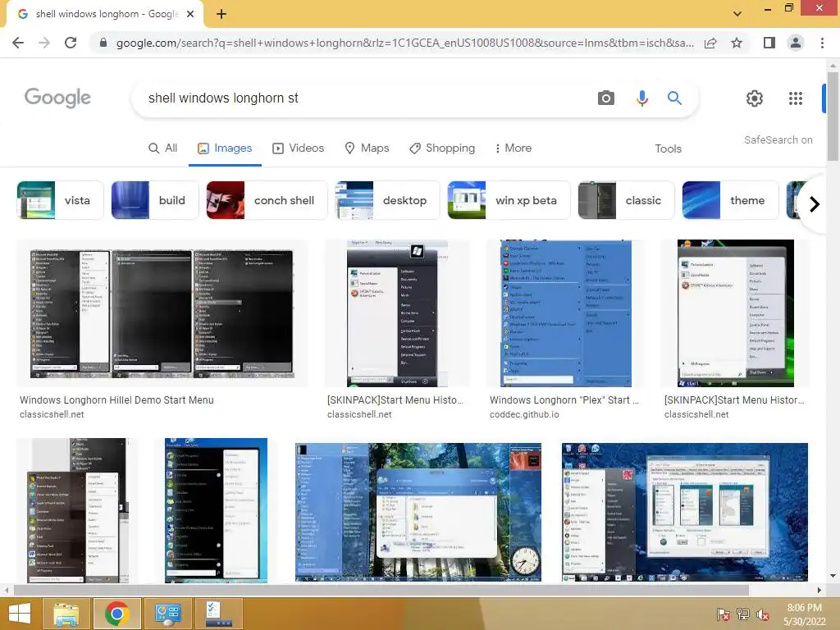Switch to the Videos tab

click(298, 148)
